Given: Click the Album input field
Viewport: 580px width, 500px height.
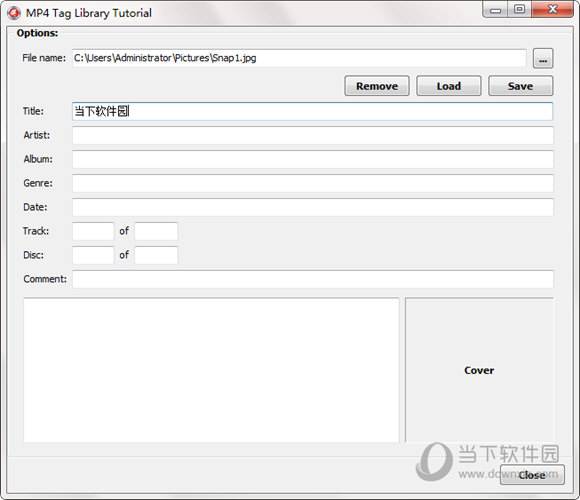Looking at the screenshot, I should coord(313,159).
